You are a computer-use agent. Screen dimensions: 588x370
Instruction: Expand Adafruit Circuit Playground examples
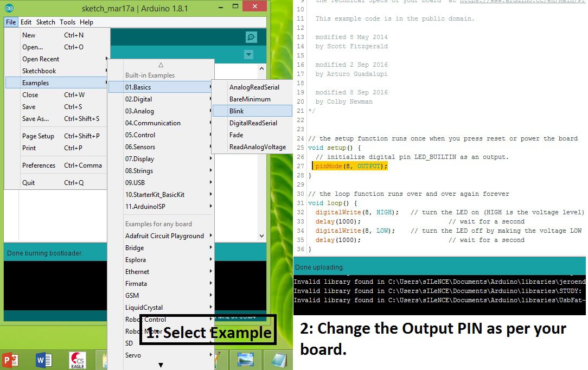(x=161, y=236)
